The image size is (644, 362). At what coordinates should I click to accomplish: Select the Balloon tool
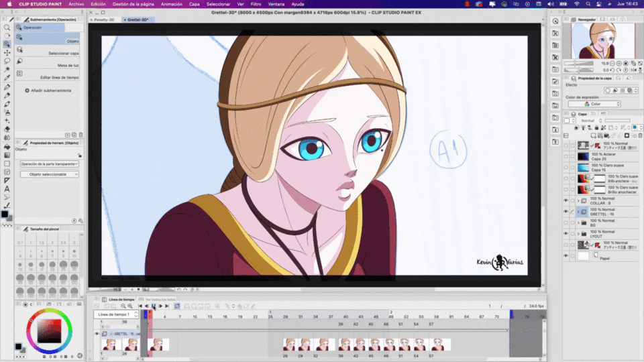click(x=7, y=197)
